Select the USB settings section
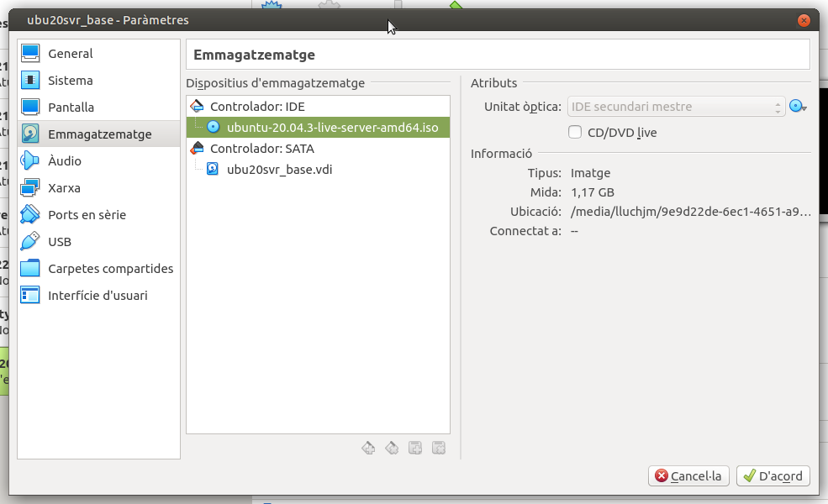 [60, 242]
